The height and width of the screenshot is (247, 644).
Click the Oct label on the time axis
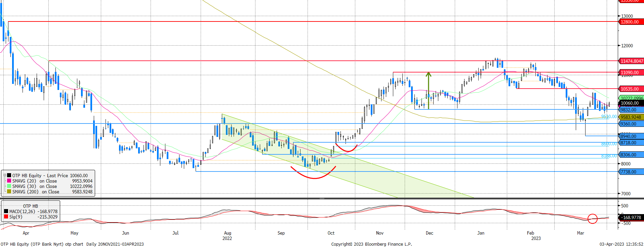coord(331,233)
